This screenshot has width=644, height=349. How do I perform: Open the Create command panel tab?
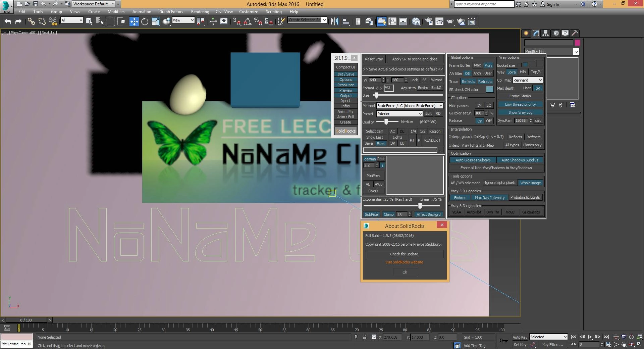click(526, 33)
